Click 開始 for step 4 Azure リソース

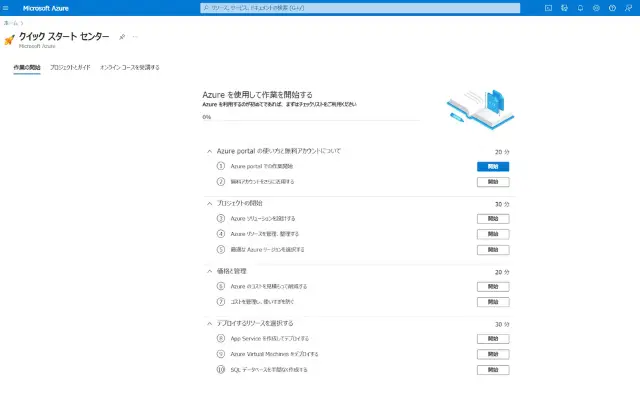click(x=493, y=234)
